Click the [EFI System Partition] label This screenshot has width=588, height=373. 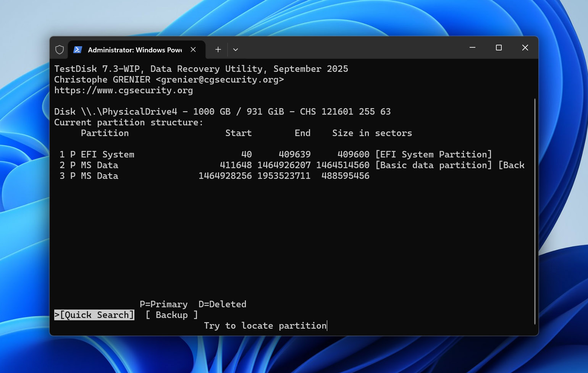(x=434, y=154)
